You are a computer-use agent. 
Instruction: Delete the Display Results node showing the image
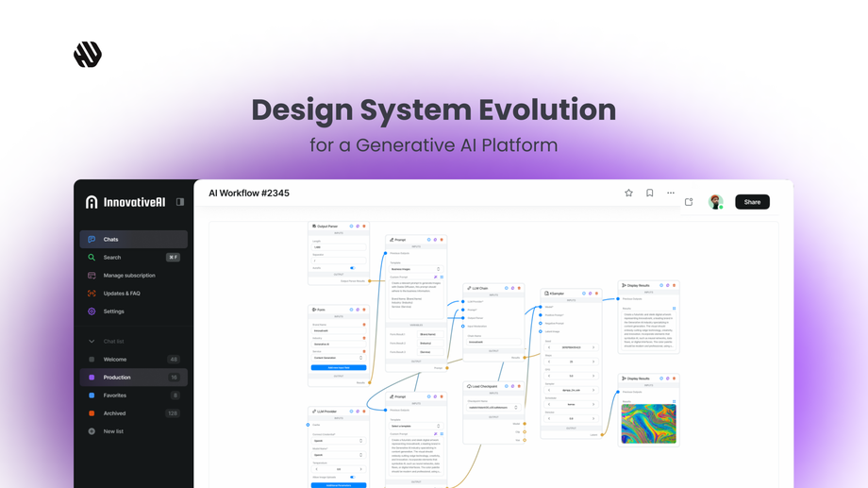(674, 379)
